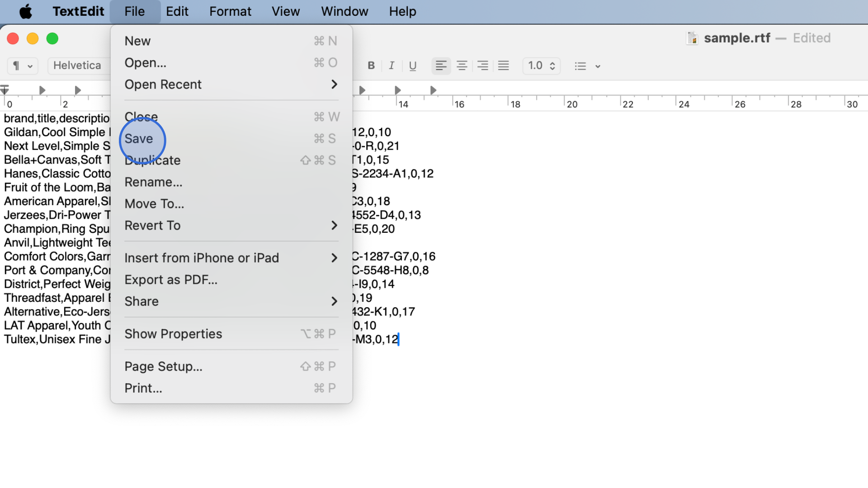Choose New from the File menu
Image resolution: width=868 pixels, height=488 pixels.
[x=231, y=41]
